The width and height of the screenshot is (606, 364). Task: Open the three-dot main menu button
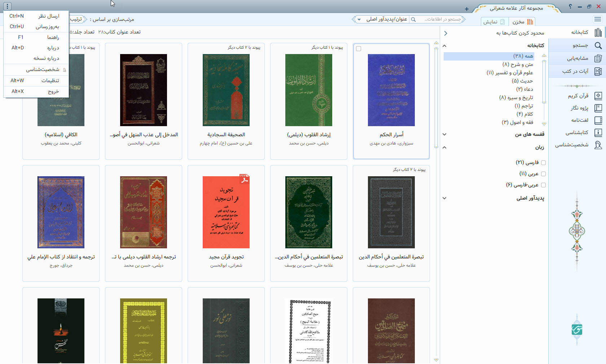coord(7,6)
